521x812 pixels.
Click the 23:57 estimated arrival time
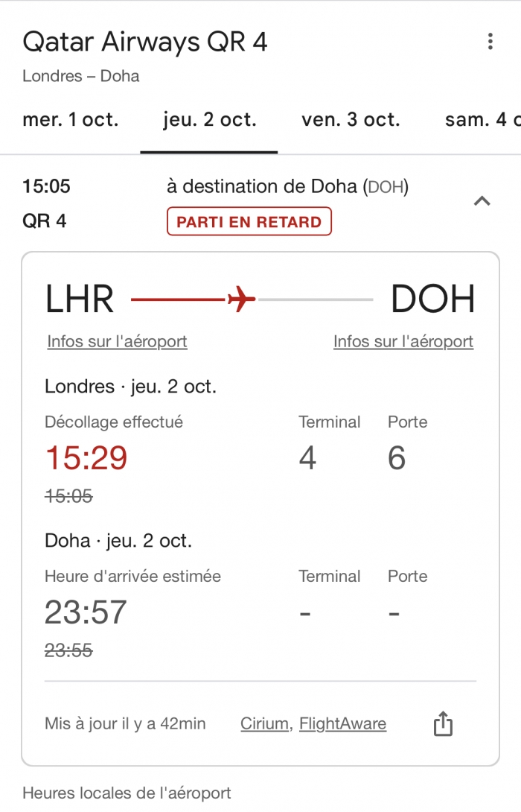click(86, 612)
